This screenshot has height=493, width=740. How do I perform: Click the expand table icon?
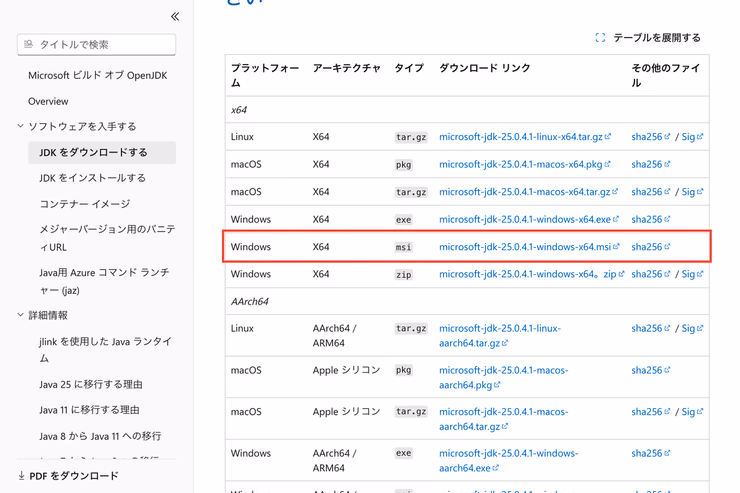coord(600,38)
